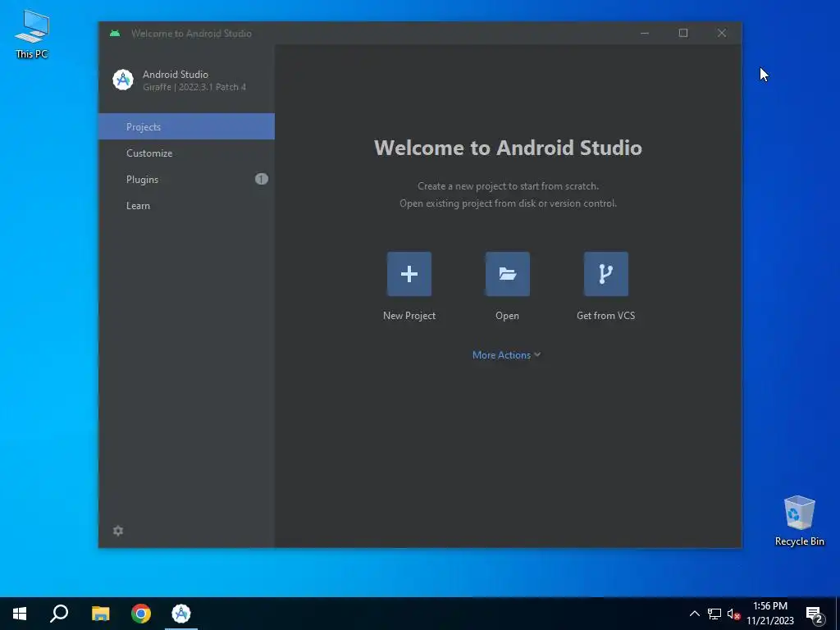
Task: Click the Android Studio logo in sidebar
Action: [x=123, y=80]
